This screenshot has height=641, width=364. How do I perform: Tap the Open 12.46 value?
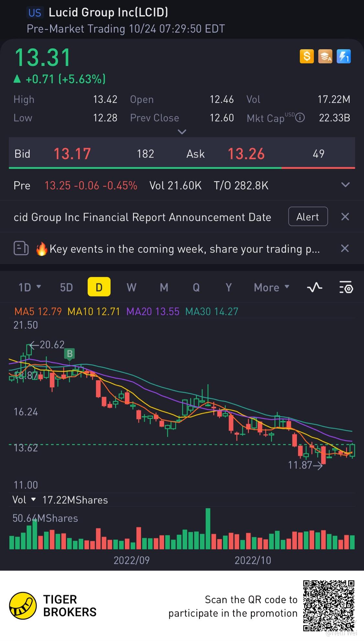(x=222, y=99)
